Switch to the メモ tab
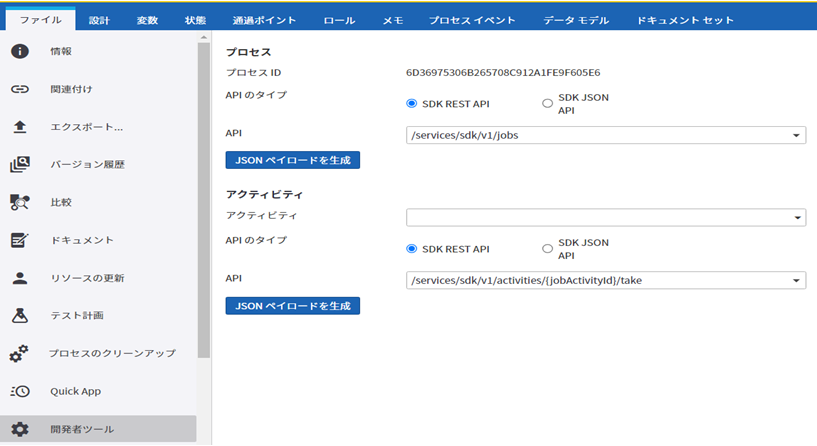Image resolution: width=817 pixels, height=446 pixels. [393, 20]
